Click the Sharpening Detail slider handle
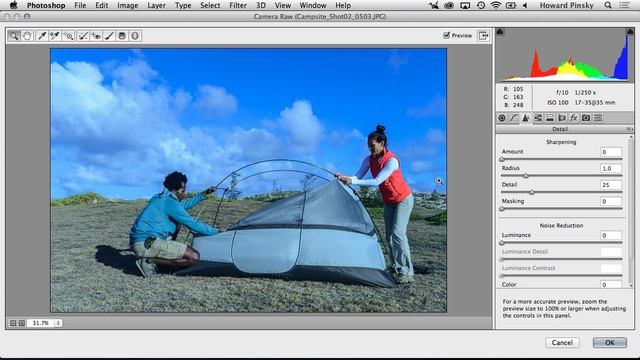Viewport: 640px width, 360px height. point(532,192)
